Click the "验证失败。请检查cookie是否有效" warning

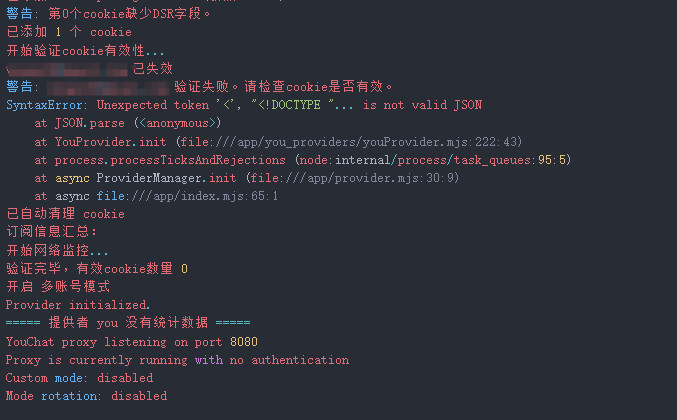tap(283, 87)
